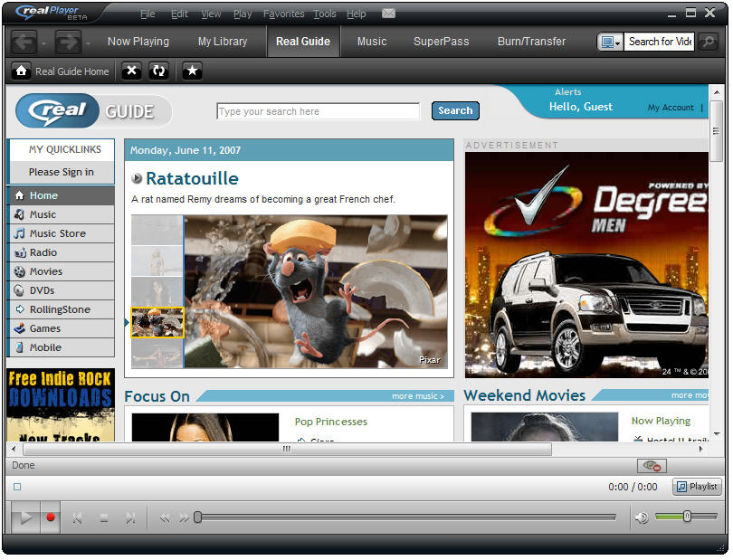Toggle the pop-up blocker eye icon in the status bar
Viewport: 733px width, 560px height.
coord(652,466)
